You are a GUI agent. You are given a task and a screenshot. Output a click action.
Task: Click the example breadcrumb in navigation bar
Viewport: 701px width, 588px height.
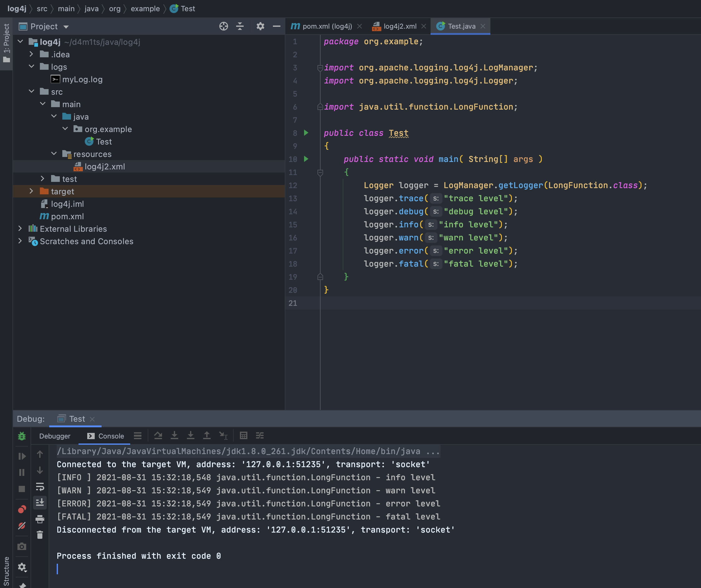pos(145,9)
